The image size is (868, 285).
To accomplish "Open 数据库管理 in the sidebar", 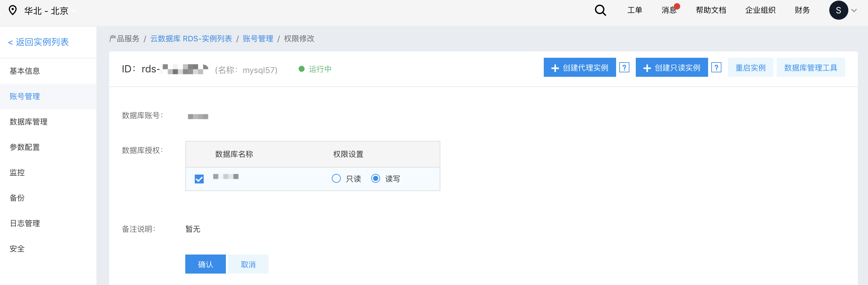I will tap(29, 122).
